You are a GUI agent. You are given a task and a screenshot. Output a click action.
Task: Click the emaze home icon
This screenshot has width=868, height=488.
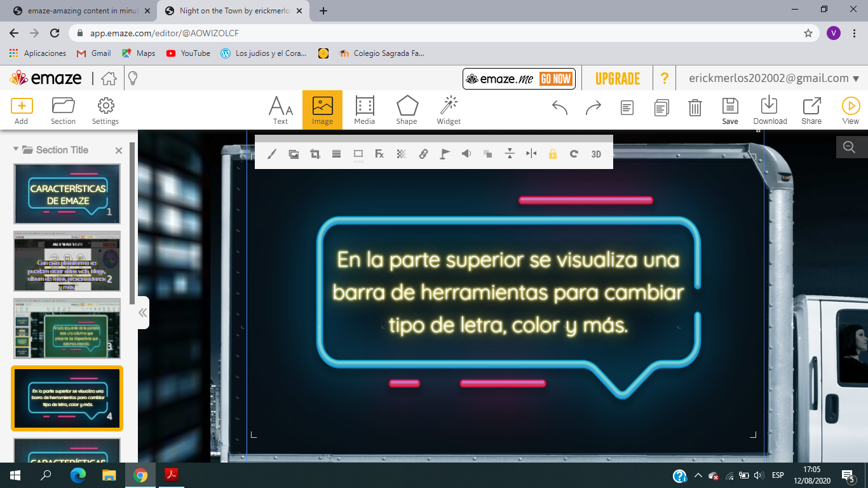[109, 79]
